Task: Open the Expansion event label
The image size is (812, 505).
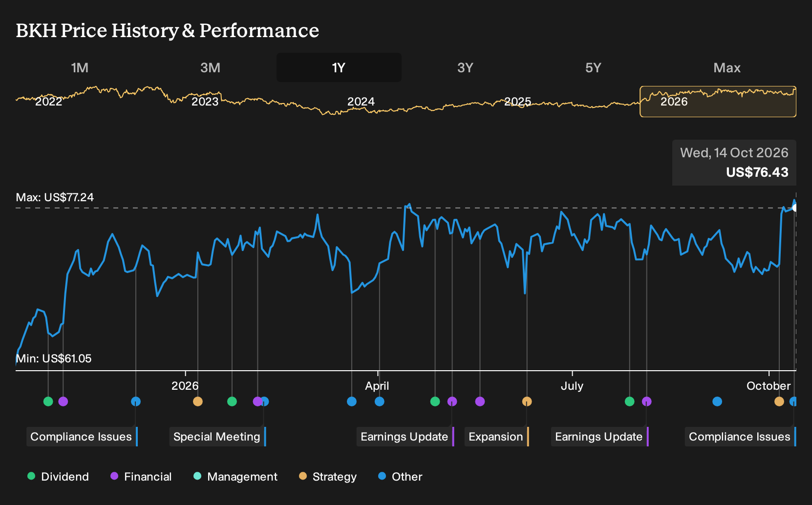Action: pos(496,437)
